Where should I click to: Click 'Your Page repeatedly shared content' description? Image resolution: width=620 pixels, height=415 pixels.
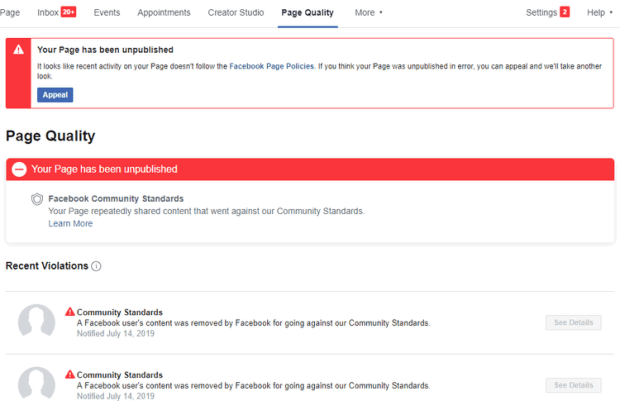click(x=206, y=211)
